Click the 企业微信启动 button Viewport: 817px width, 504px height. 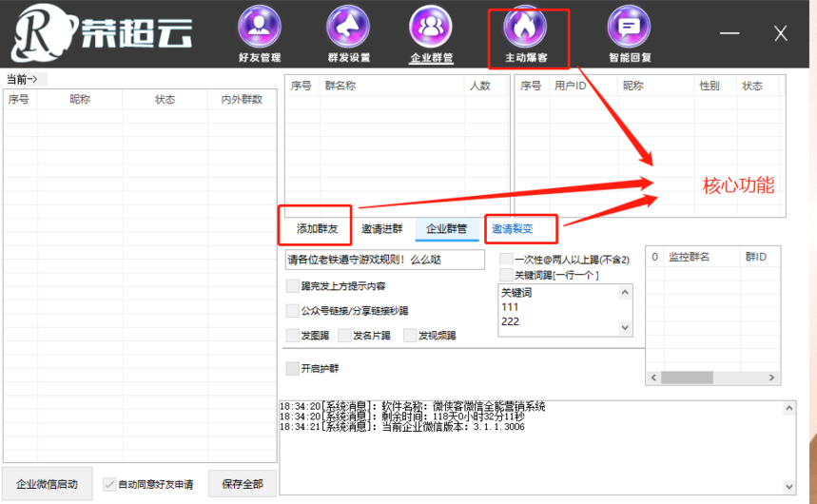(47, 484)
